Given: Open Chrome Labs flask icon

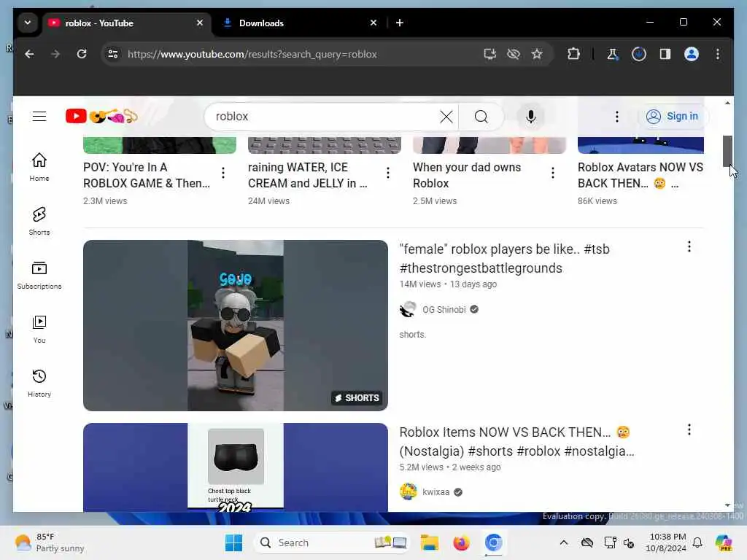Looking at the screenshot, I should (x=612, y=54).
